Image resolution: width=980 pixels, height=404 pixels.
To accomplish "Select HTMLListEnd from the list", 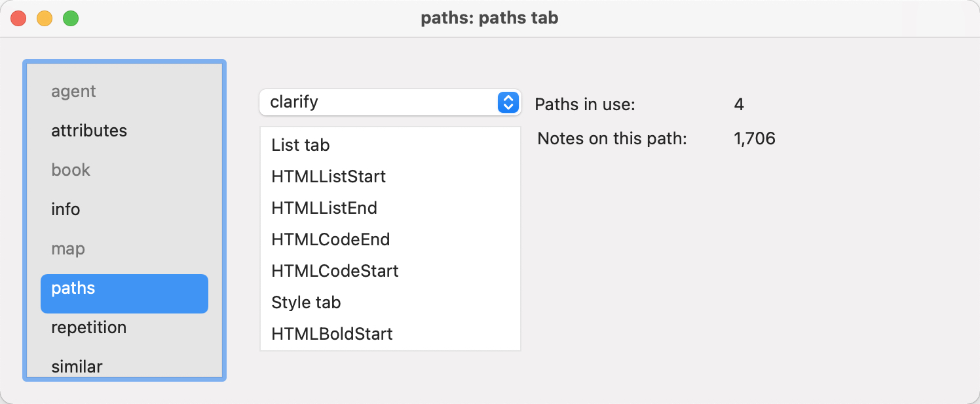I will pos(324,208).
